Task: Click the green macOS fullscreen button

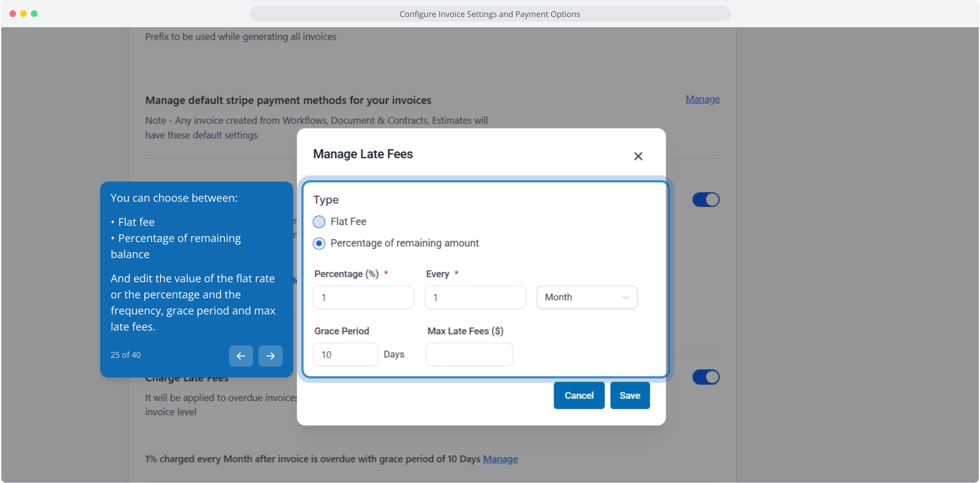Action: click(x=34, y=14)
